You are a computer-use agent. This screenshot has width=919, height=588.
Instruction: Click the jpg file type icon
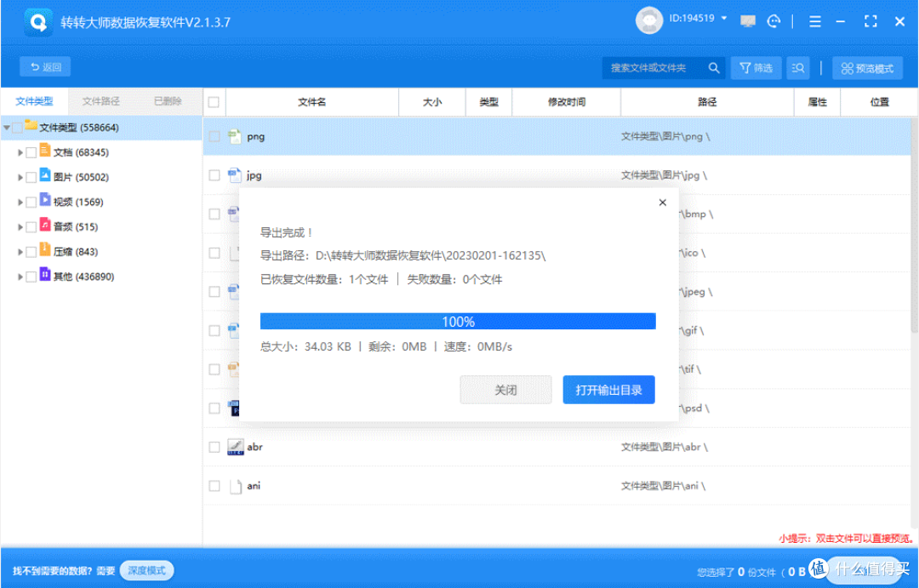(235, 175)
